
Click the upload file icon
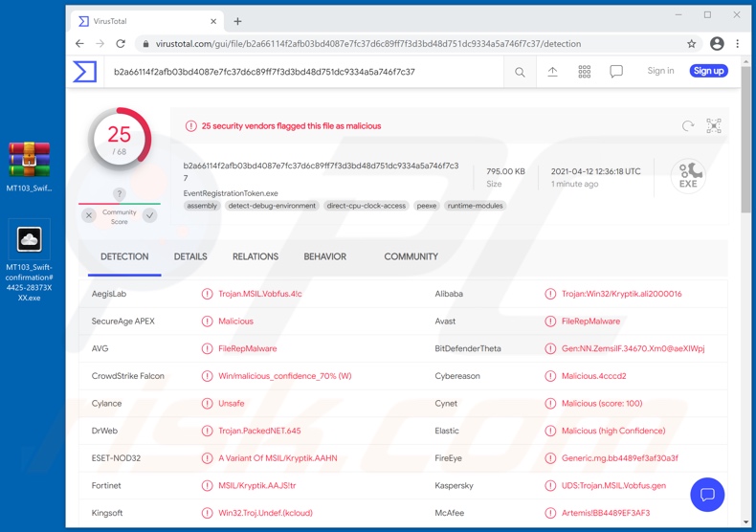tap(552, 72)
